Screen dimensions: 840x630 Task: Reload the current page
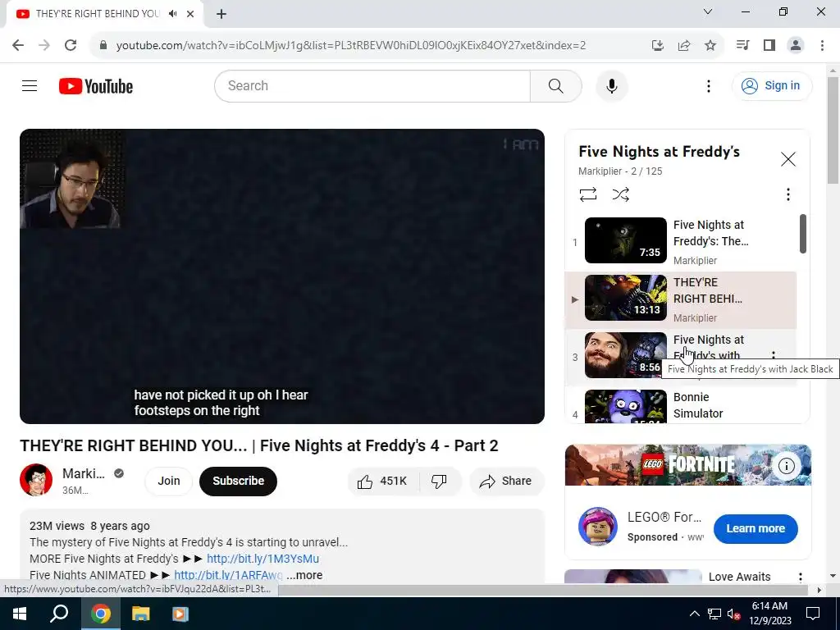71,45
